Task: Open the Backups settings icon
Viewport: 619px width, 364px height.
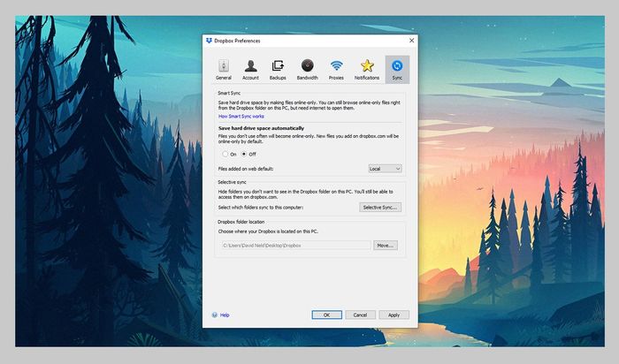Action: point(278,67)
